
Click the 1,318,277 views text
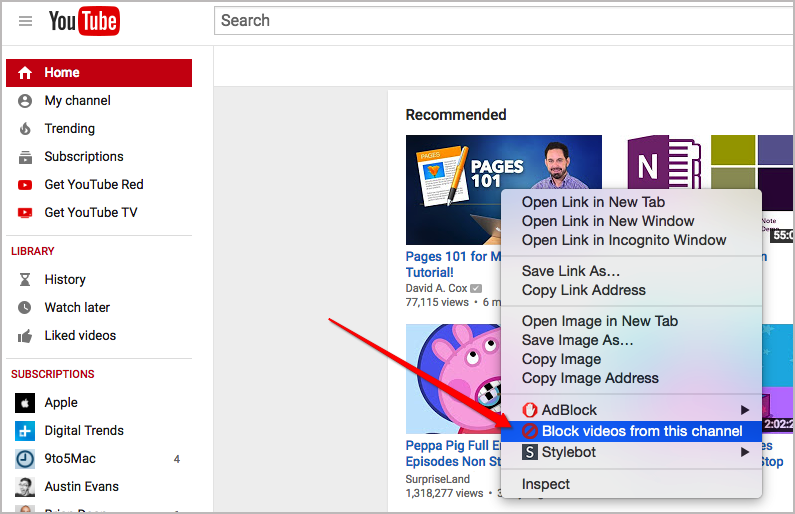click(x=444, y=493)
